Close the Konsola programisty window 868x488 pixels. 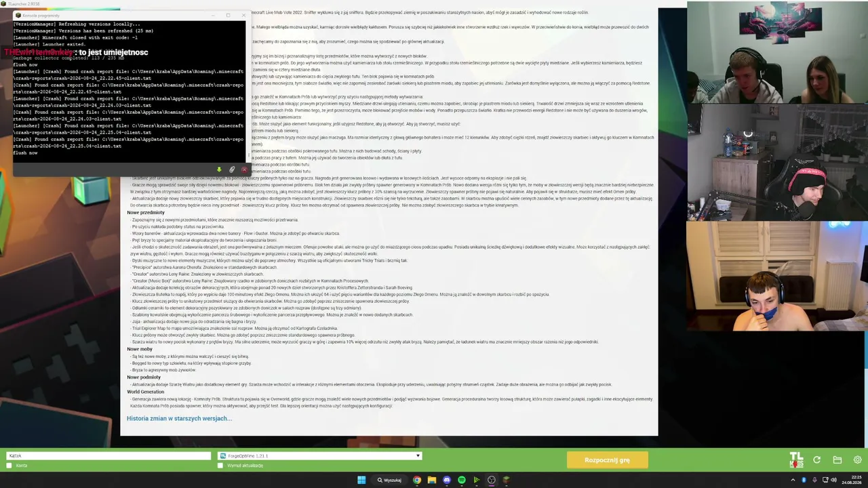243,15
